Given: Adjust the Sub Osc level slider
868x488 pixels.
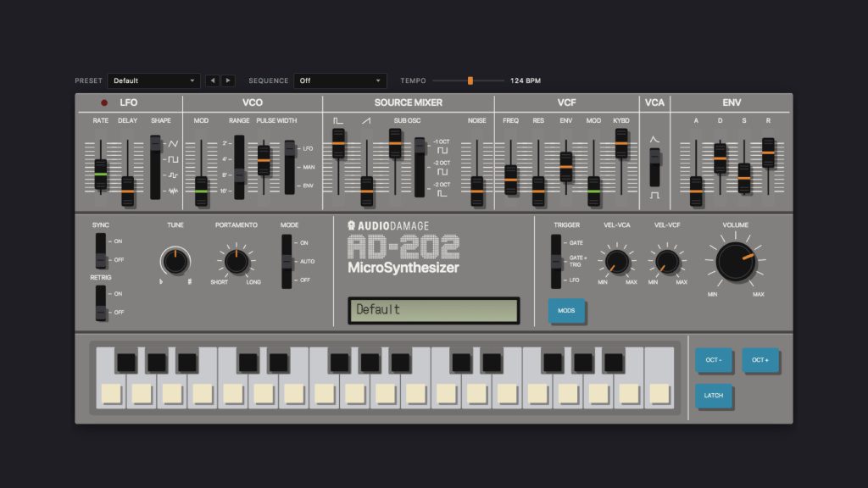Looking at the screenshot, I should tap(395, 143).
